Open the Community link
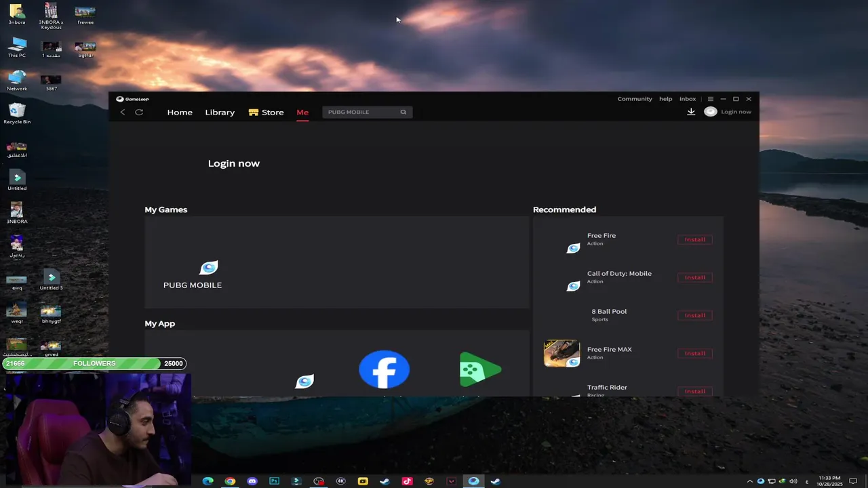868x488 pixels. (635, 99)
